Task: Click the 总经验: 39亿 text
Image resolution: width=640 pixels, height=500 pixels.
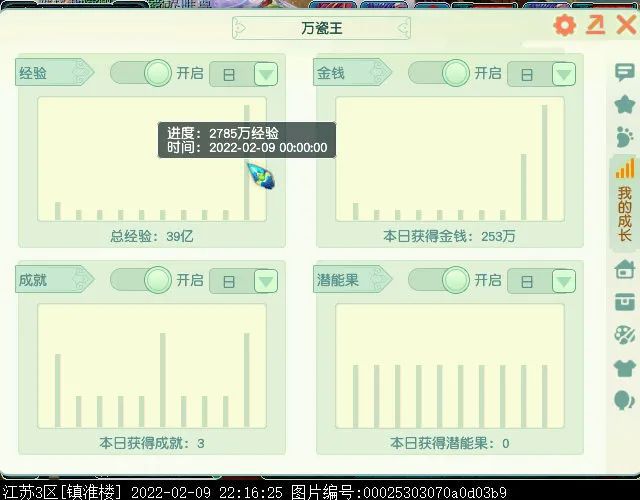Action: click(151, 236)
